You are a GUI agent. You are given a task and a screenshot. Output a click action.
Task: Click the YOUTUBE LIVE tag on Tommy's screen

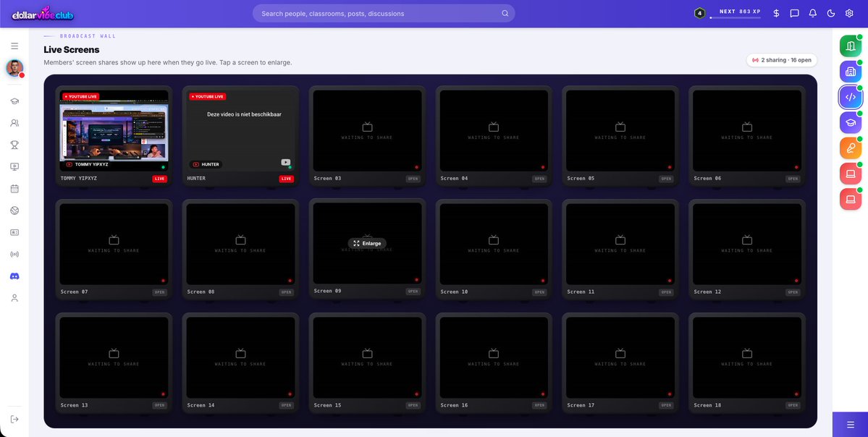(81, 96)
